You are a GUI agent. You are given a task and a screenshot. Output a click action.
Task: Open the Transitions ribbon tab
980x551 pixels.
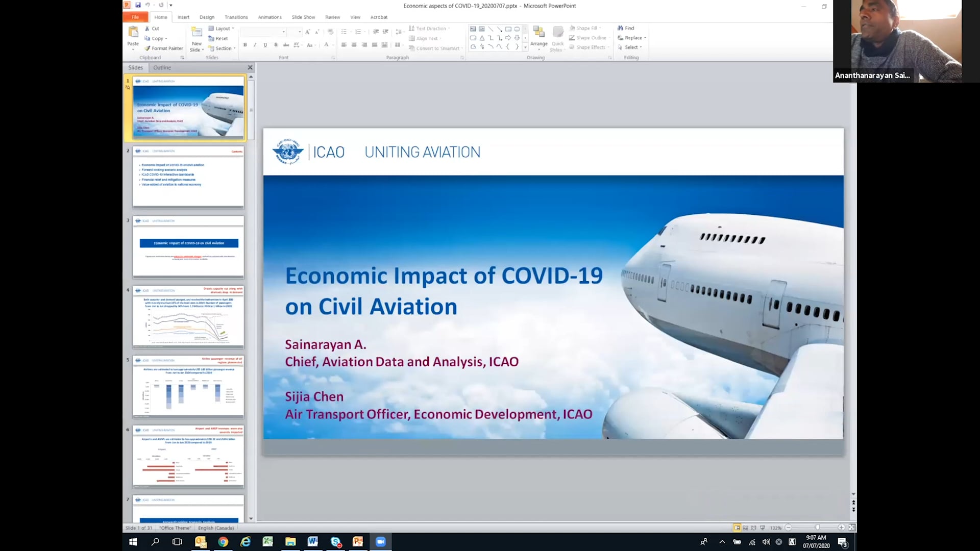(x=236, y=17)
